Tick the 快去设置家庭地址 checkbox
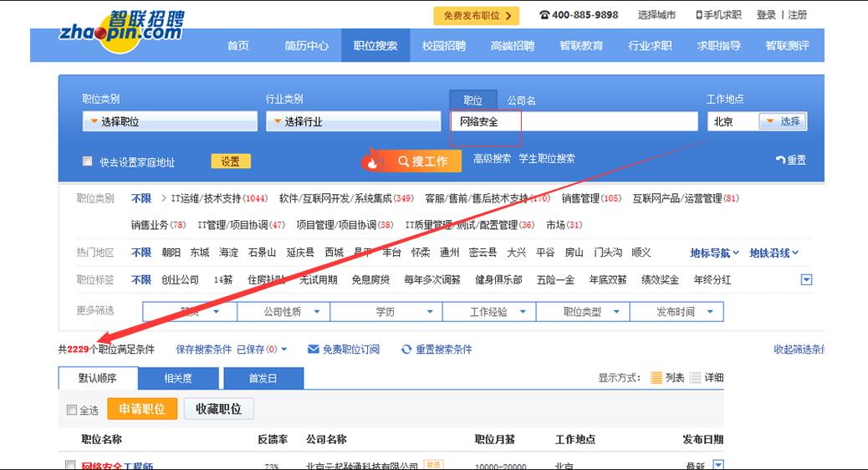The height and width of the screenshot is (470, 868). (87, 161)
